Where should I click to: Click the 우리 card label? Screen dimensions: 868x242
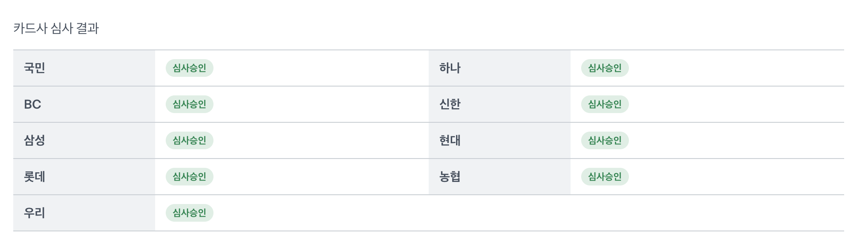[x=34, y=213]
